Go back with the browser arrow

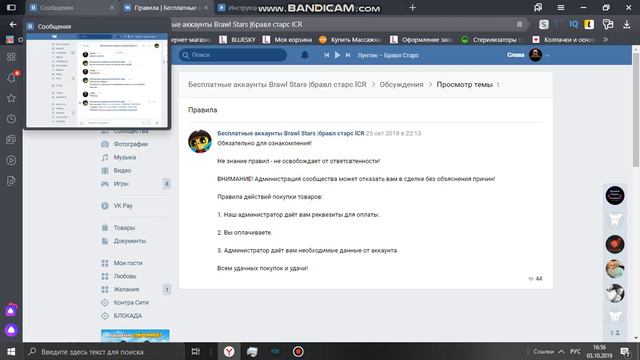point(13,24)
